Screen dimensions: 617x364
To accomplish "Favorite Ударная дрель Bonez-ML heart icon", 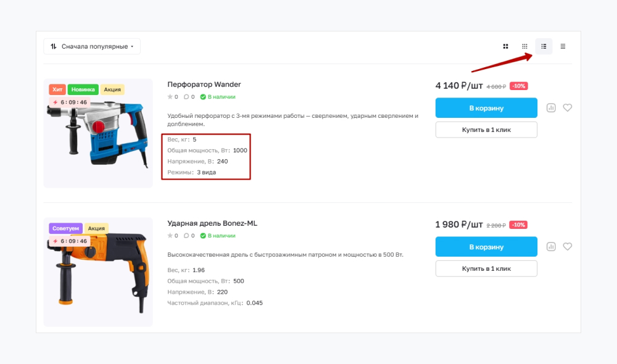I will 568,247.
